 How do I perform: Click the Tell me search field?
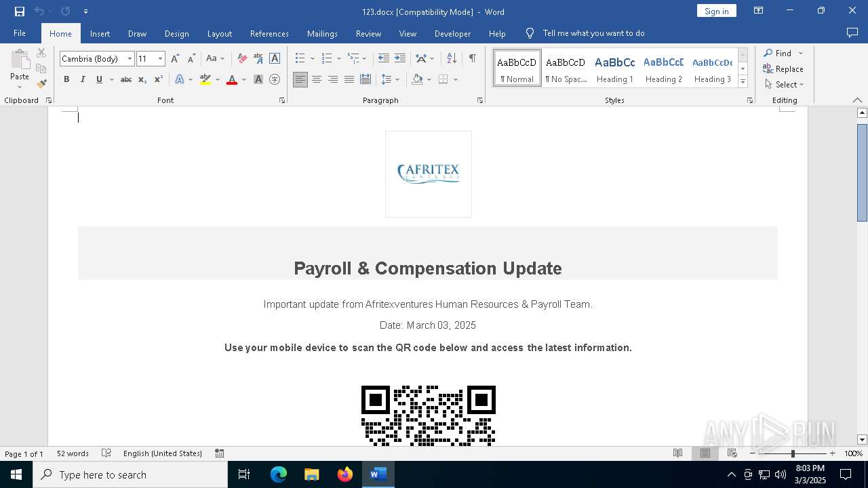(x=593, y=33)
